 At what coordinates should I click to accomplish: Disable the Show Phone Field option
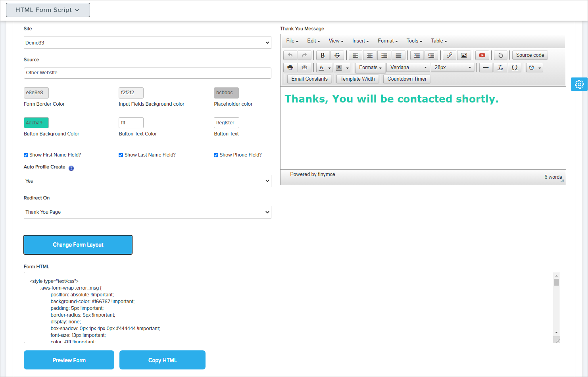pyautogui.click(x=216, y=155)
